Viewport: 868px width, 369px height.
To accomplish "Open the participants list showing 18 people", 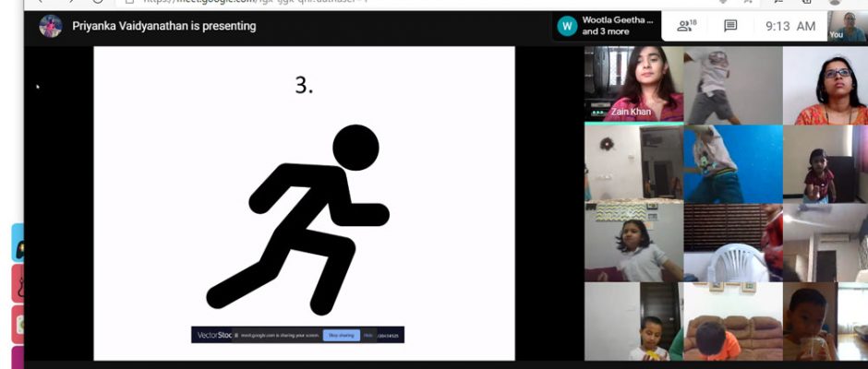I will click(686, 26).
